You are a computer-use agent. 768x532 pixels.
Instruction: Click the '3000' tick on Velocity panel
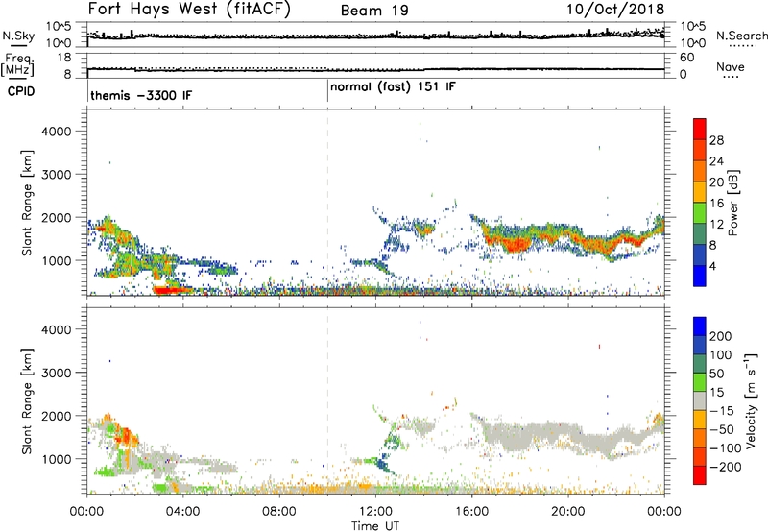(56, 373)
